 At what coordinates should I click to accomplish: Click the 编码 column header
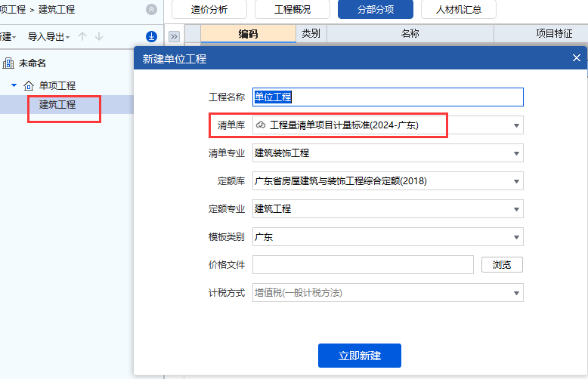click(x=248, y=34)
